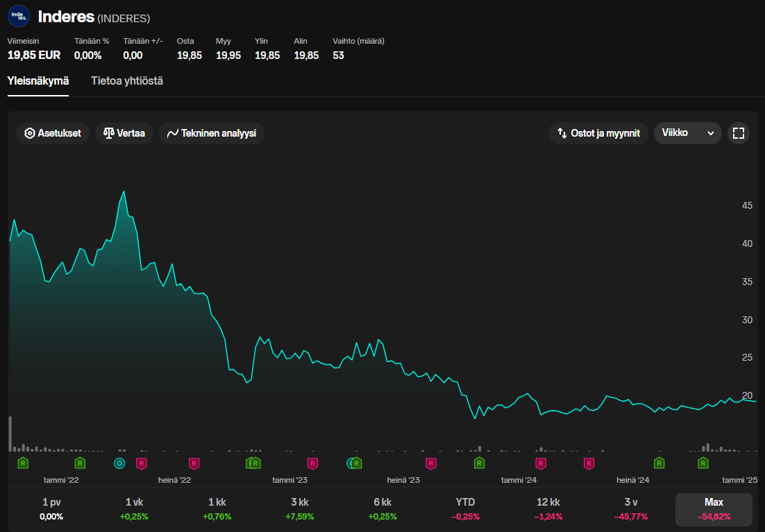Viewport: 765px width, 532px height.
Task: Click the Tänään % value 0,00%
Action: (x=88, y=55)
